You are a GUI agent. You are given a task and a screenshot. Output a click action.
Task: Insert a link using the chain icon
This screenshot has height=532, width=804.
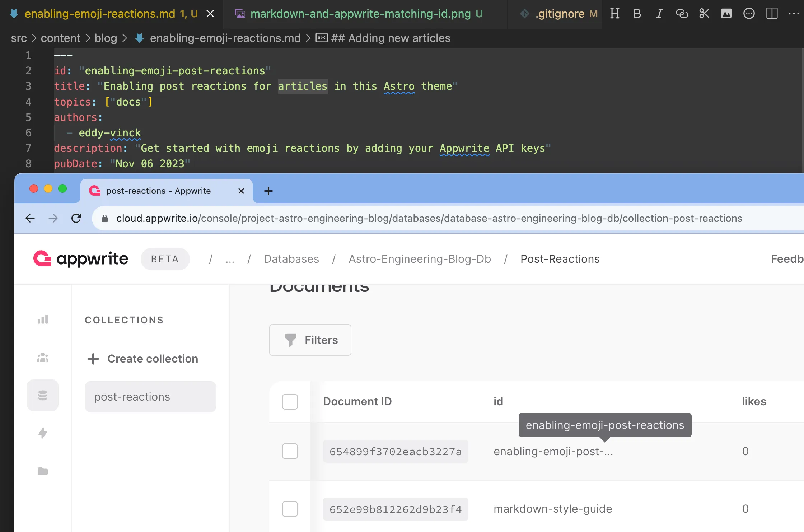[682, 14]
